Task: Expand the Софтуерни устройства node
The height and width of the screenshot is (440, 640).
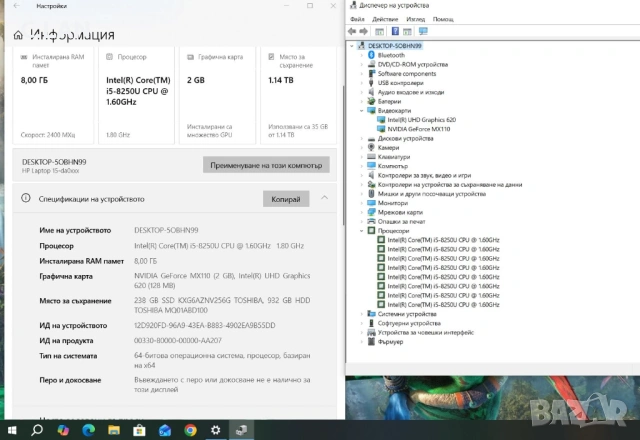Action: coord(362,323)
